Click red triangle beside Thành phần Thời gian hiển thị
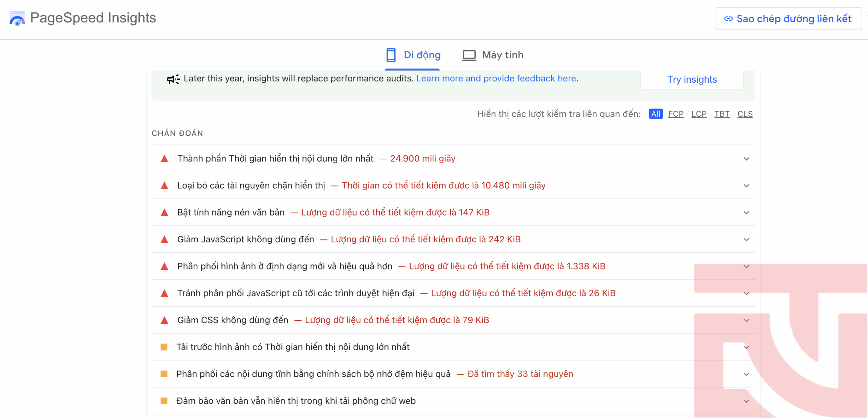 pyautogui.click(x=164, y=159)
